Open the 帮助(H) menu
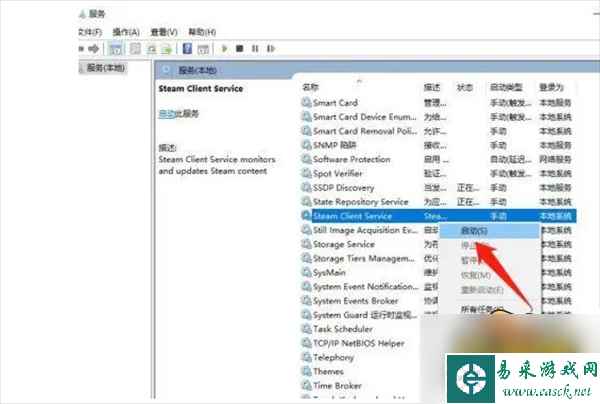Screen dimensions: 600x404 pos(202,32)
